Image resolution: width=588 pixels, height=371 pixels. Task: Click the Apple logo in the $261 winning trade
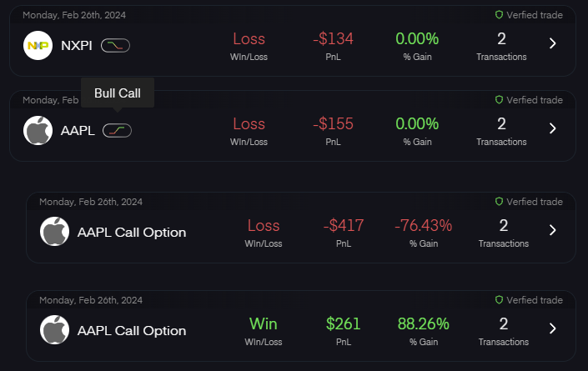[54, 330]
